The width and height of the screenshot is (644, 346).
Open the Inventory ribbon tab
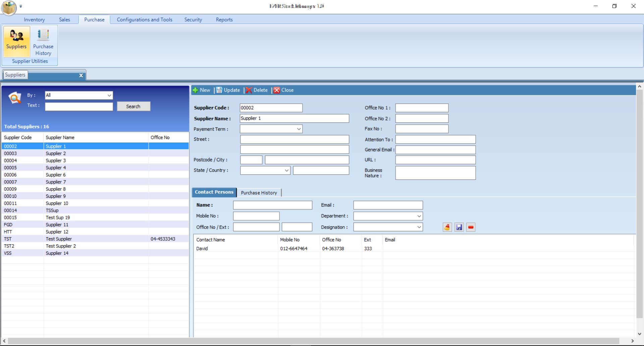pyautogui.click(x=34, y=20)
